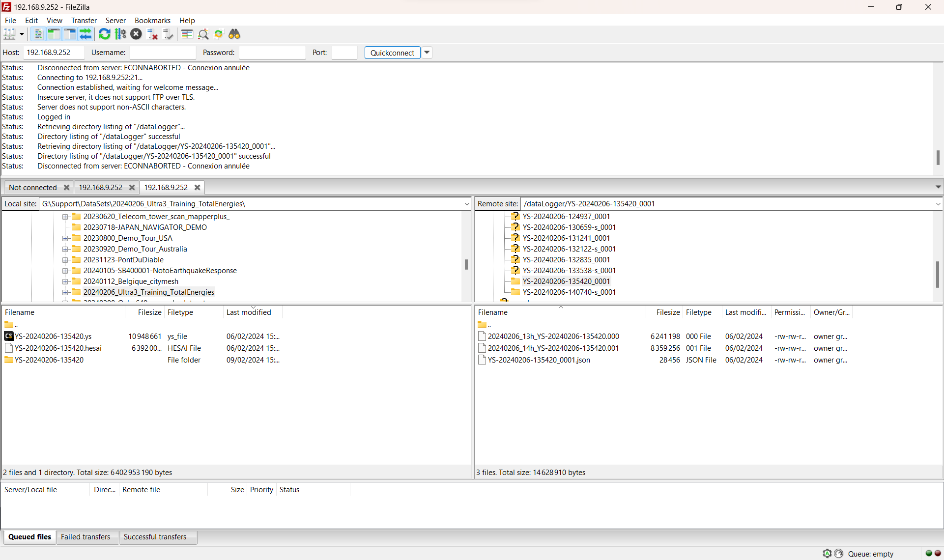Enable synchronized browsing
Viewport: 944px width, 560px height.
(x=219, y=34)
